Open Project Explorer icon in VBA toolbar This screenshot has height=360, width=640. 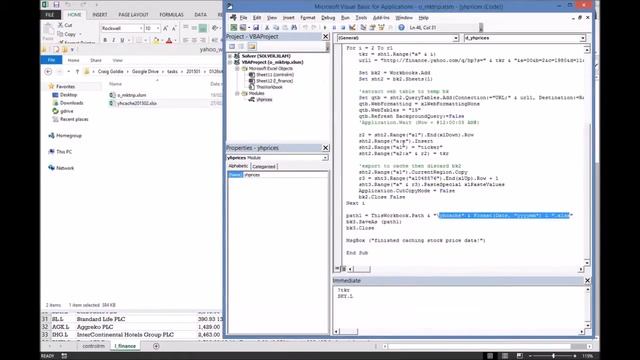coord(363,27)
